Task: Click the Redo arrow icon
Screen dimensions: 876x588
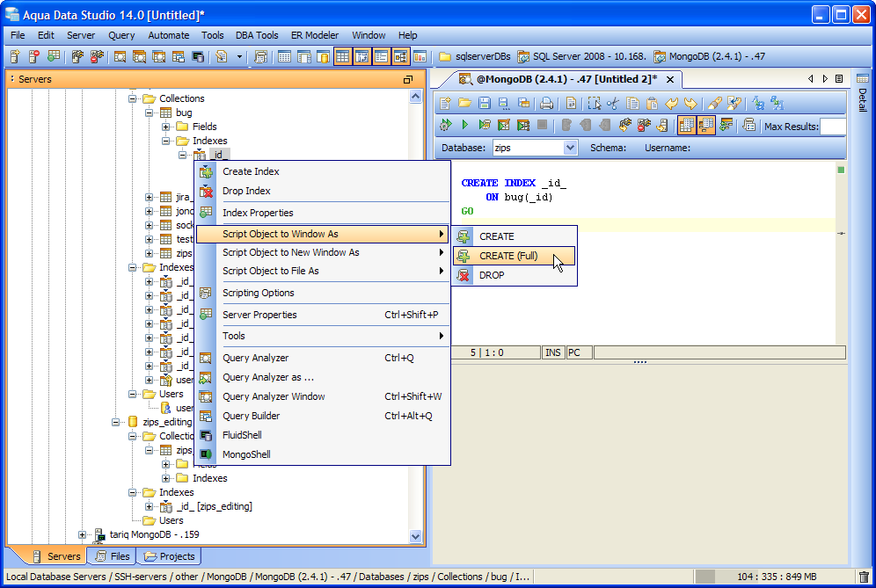Action: coord(691,104)
